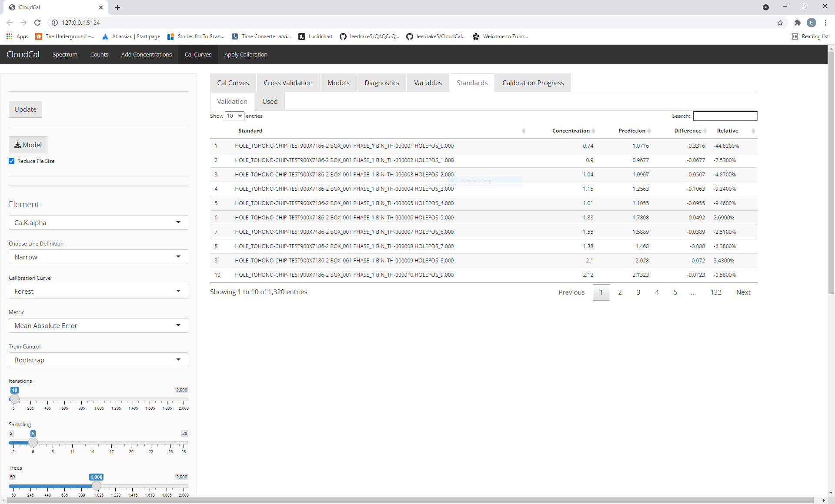Click the Model download button
The width and height of the screenshot is (835, 504).
[x=28, y=145]
